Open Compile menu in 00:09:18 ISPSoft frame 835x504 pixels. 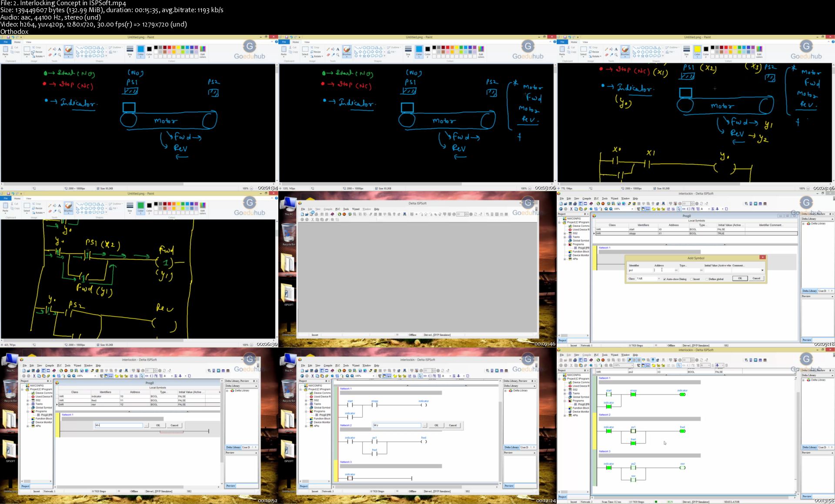tap(587, 199)
